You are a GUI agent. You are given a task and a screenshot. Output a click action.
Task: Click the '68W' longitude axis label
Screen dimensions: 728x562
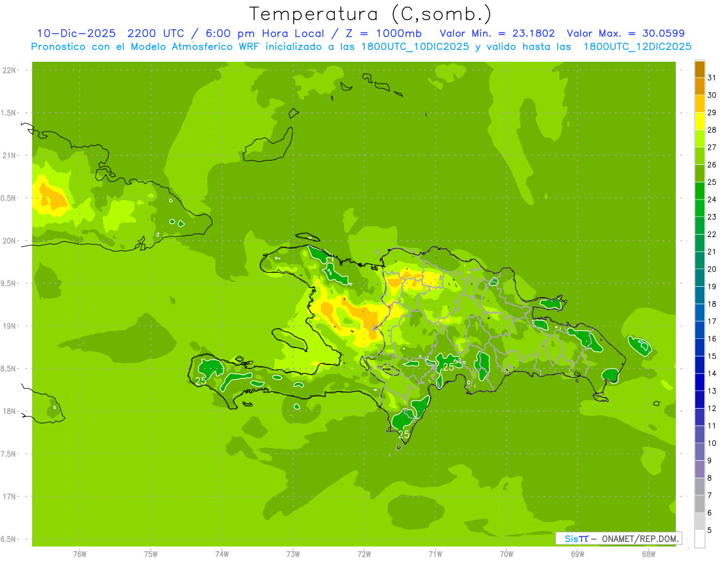click(649, 554)
